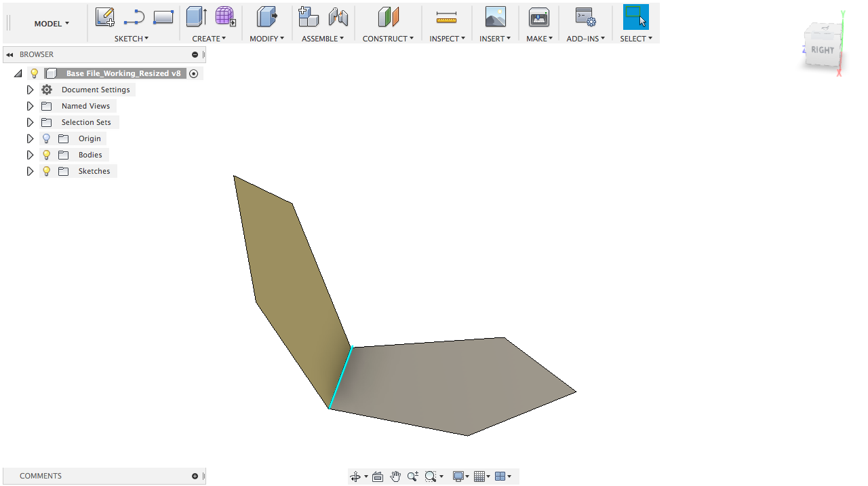
Task: Select the highlighted cyan edge in viewport
Action: click(x=340, y=378)
